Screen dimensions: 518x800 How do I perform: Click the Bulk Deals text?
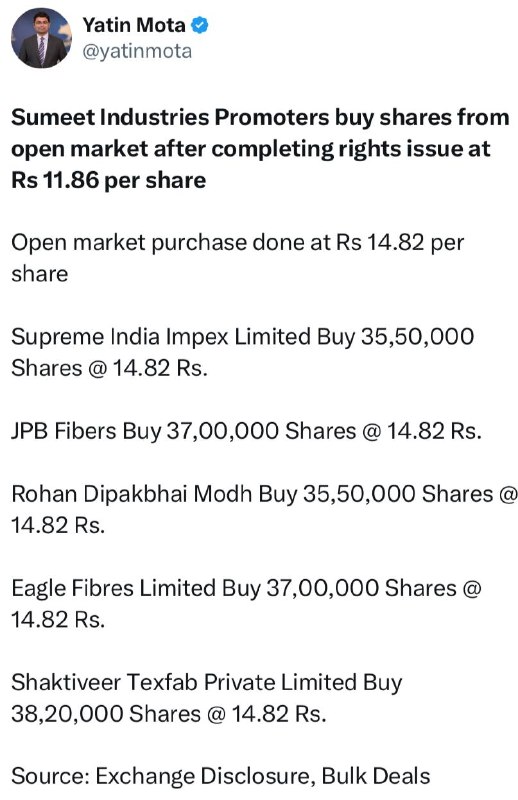coord(376,777)
